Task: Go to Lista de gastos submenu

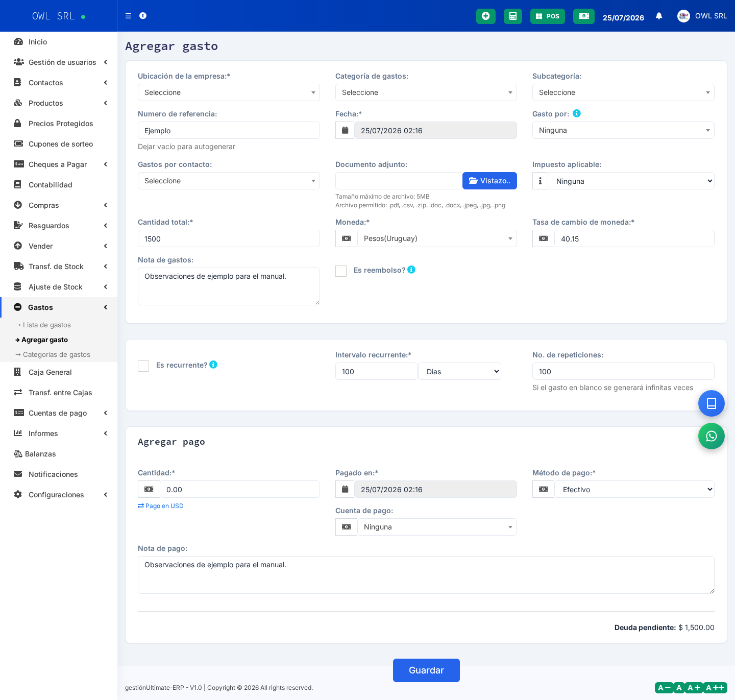Action: tap(43, 325)
